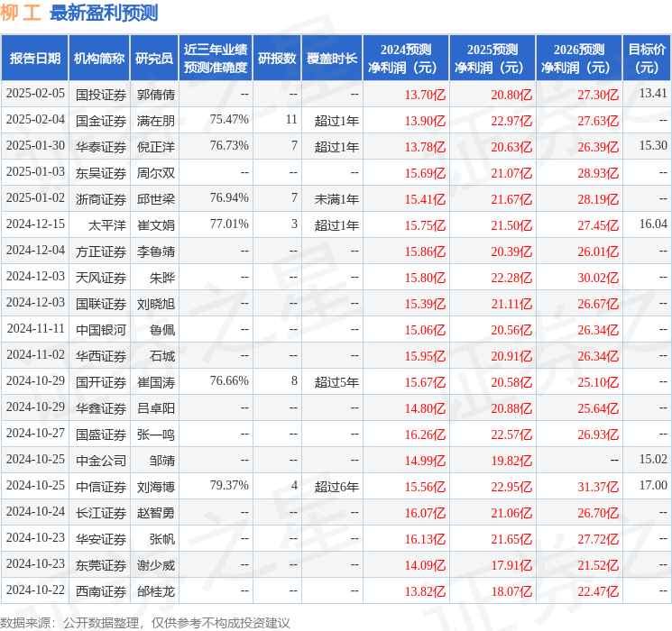Click the 2025-01-30 report date
Viewport: 672px width, 631px height.
point(35,145)
